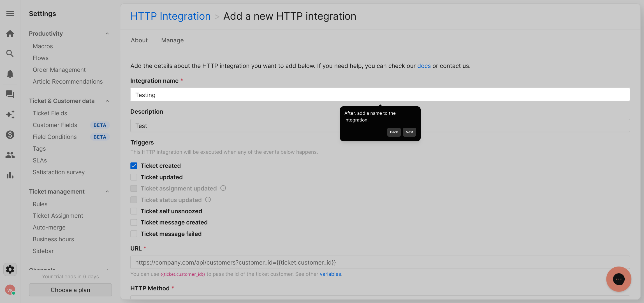Show info for Ticket status updated
The width and height of the screenshot is (644, 303).
pos(208,199)
